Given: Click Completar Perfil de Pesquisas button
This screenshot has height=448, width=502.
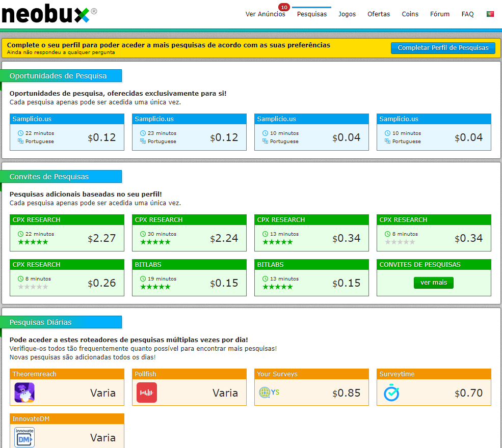Looking at the screenshot, I should pos(443,48).
